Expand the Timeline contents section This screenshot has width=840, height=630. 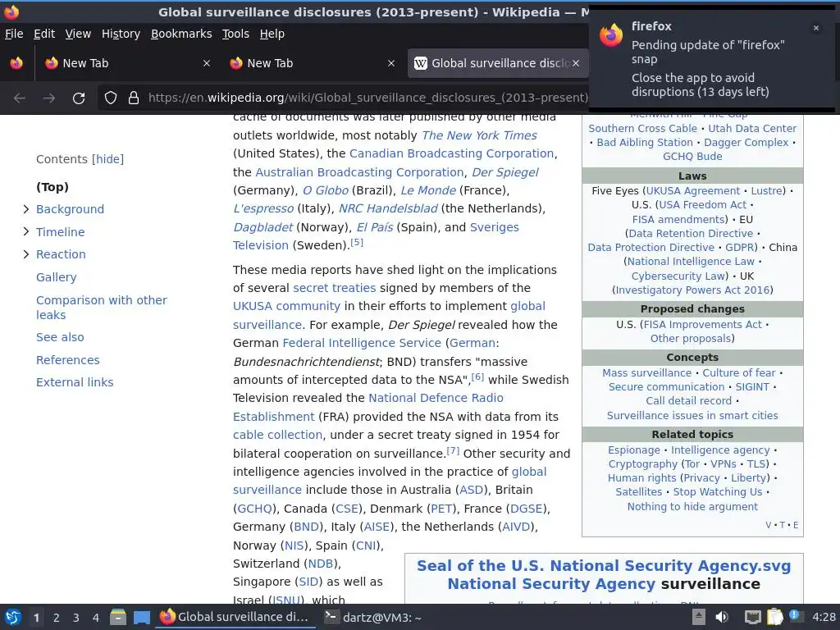25,231
